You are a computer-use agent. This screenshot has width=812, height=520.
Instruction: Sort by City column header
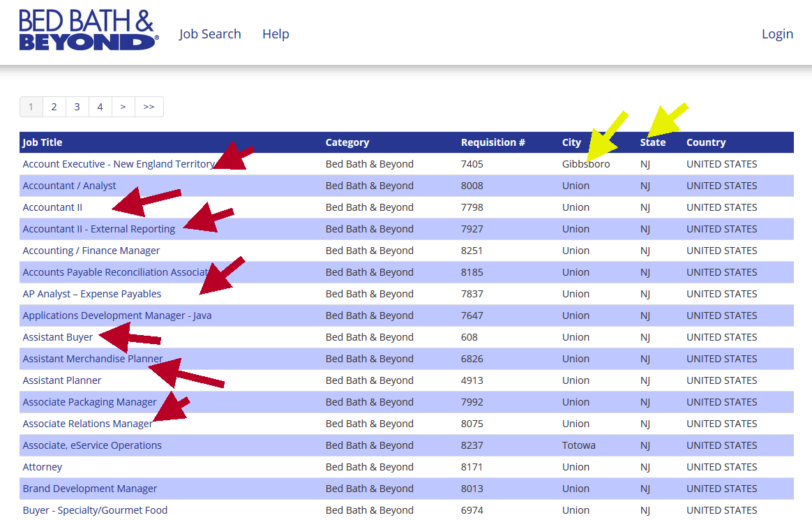pyautogui.click(x=572, y=142)
